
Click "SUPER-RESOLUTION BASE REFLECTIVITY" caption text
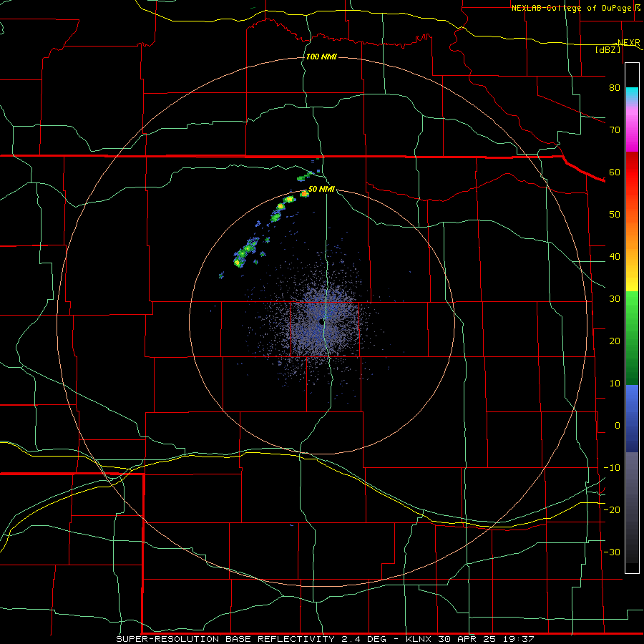click(225, 639)
